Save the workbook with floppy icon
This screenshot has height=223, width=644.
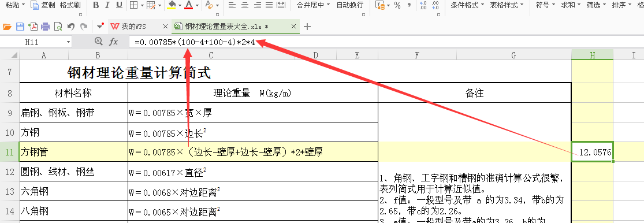pos(20,27)
